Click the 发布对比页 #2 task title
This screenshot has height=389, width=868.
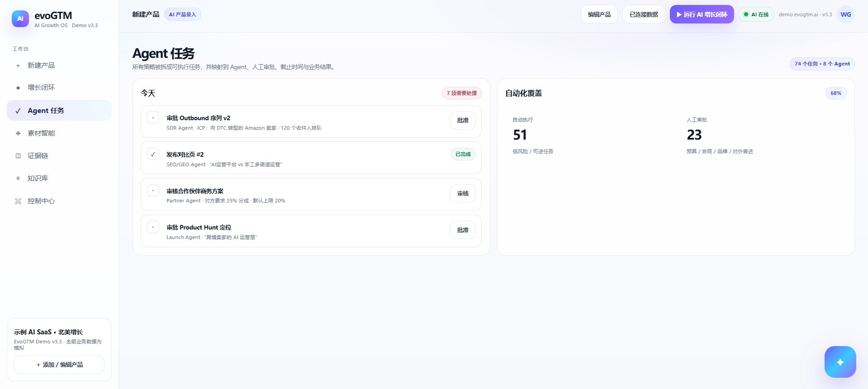185,155
